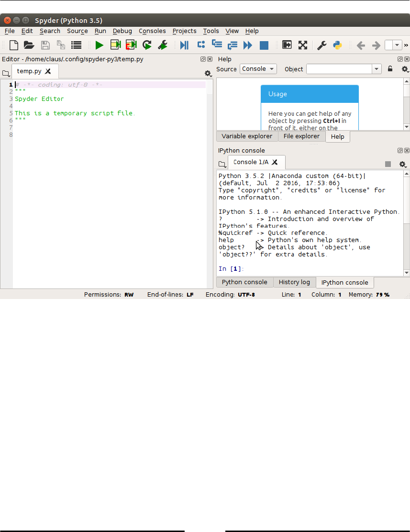Open the Source menu

[78, 31]
